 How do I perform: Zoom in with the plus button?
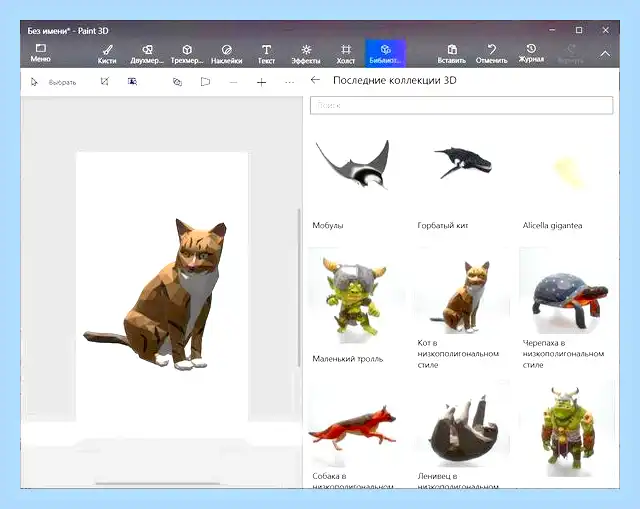pyautogui.click(x=262, y=82)
